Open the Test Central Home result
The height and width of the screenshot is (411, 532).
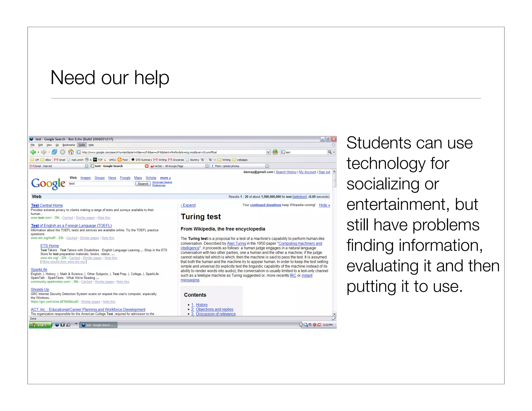point(47,206)
